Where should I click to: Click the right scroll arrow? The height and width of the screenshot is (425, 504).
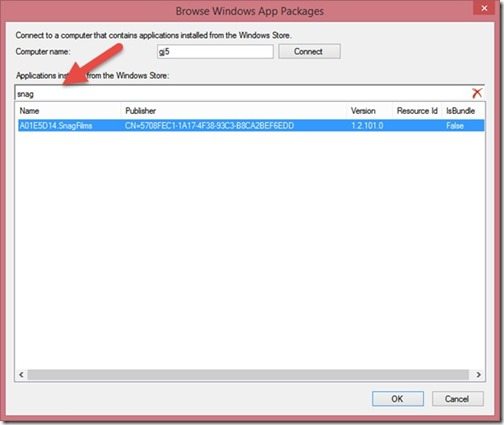tap(478, 375)
